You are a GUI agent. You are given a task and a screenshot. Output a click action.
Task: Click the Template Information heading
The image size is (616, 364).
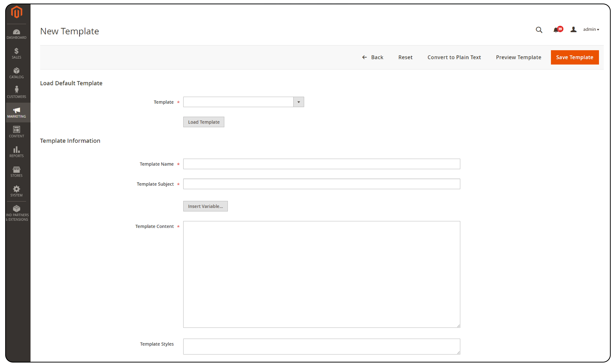click(70, 141)
